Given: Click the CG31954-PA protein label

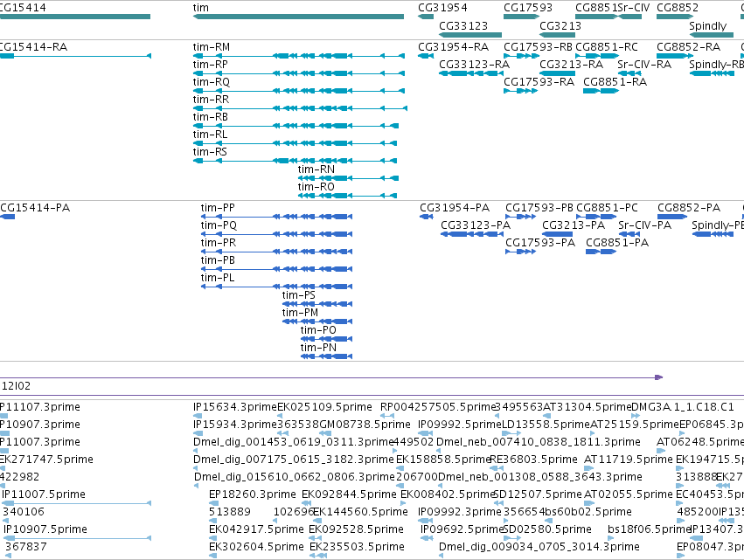Looking at the screenshot, I should [x=455, y=208].
